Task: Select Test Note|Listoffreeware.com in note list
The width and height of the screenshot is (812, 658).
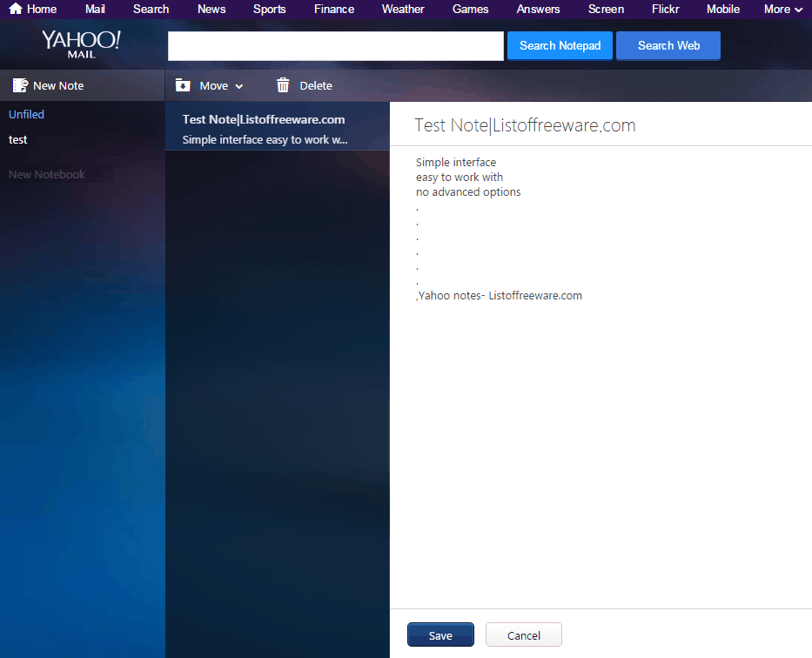Action: click(x=264, y=119)
